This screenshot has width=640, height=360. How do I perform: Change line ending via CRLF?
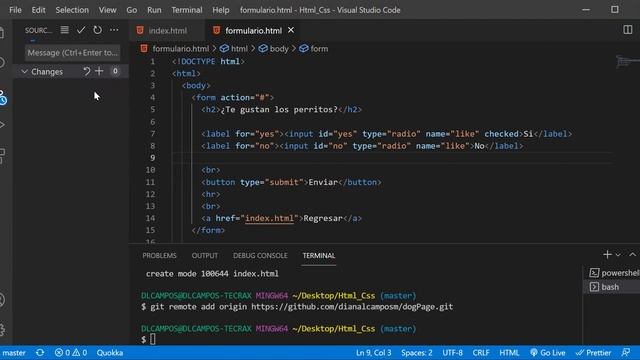(x=481, y=353)
